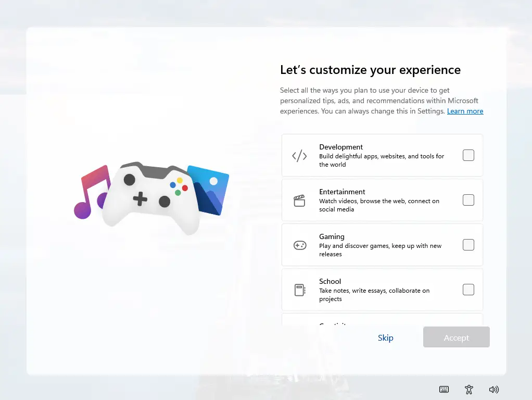The width and height of the screenshot is (532, 400).
Task: Click the "Let's customize your experience" heading
Action: [370, 70]
